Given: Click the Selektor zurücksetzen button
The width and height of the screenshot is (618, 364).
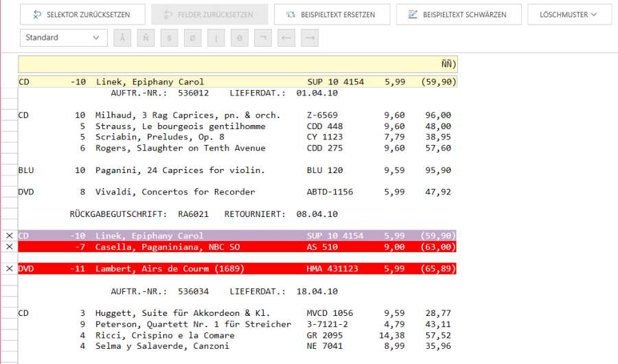Looking at the screenshot, I should click(x=82, y=14).
